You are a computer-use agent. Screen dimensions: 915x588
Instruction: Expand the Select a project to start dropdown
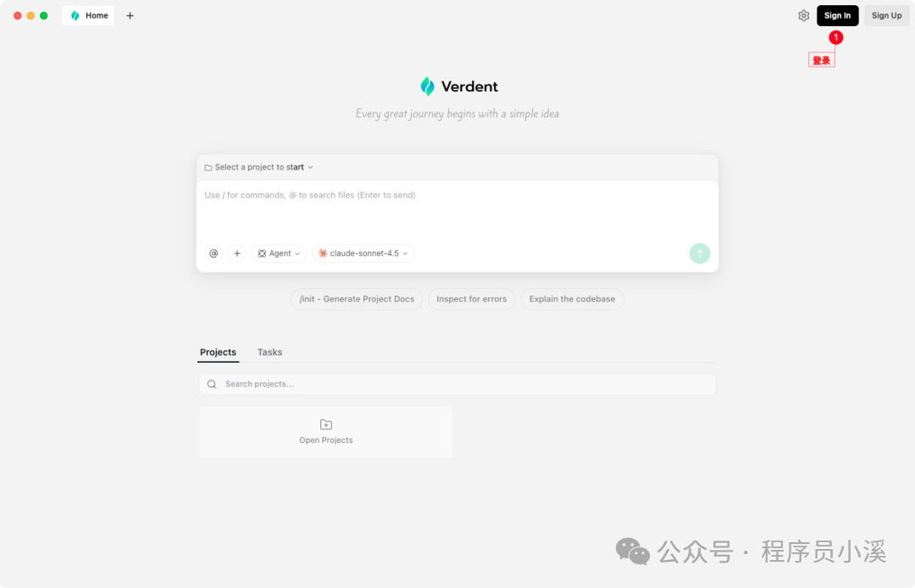(259, 167)
